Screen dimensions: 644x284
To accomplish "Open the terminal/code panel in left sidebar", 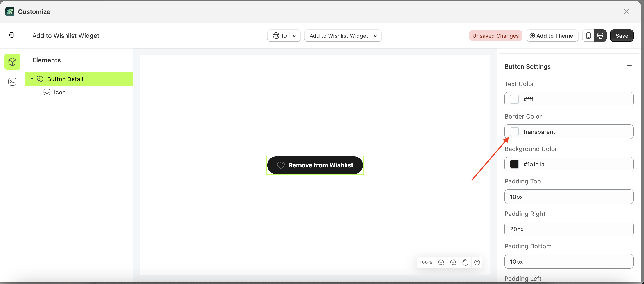I will pyautogui.click(x=12, y=81).
